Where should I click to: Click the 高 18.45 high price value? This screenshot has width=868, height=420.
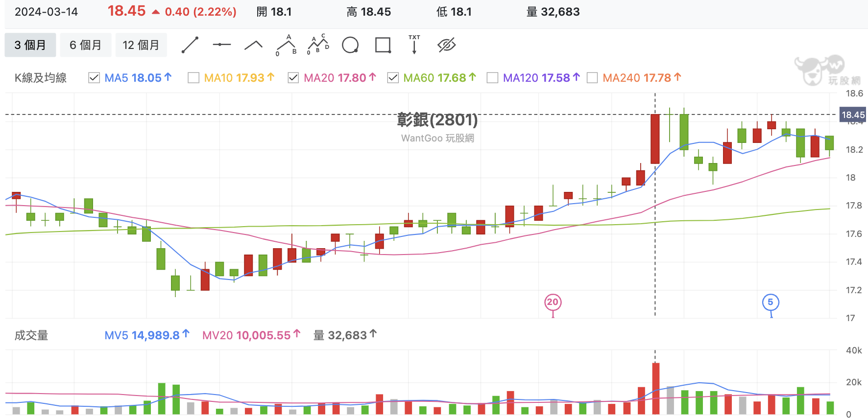[x=369, y=12]
